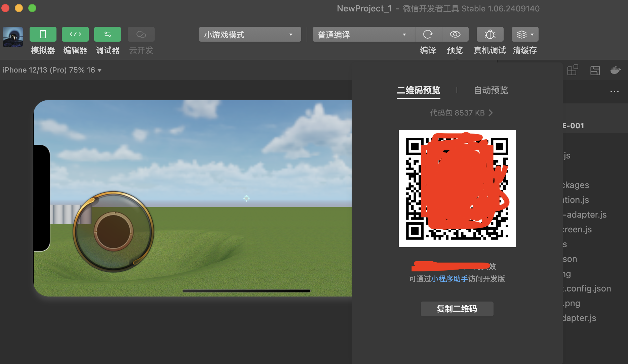Click the copy QR code button
Screen dimensions: 628x364
[457, 309]
